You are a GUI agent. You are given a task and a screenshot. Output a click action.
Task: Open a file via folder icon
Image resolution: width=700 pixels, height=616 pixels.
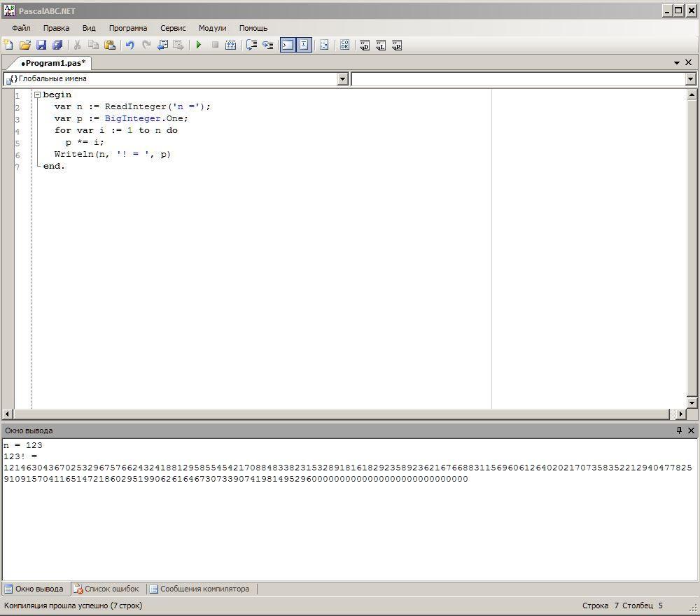click(25, 45)
